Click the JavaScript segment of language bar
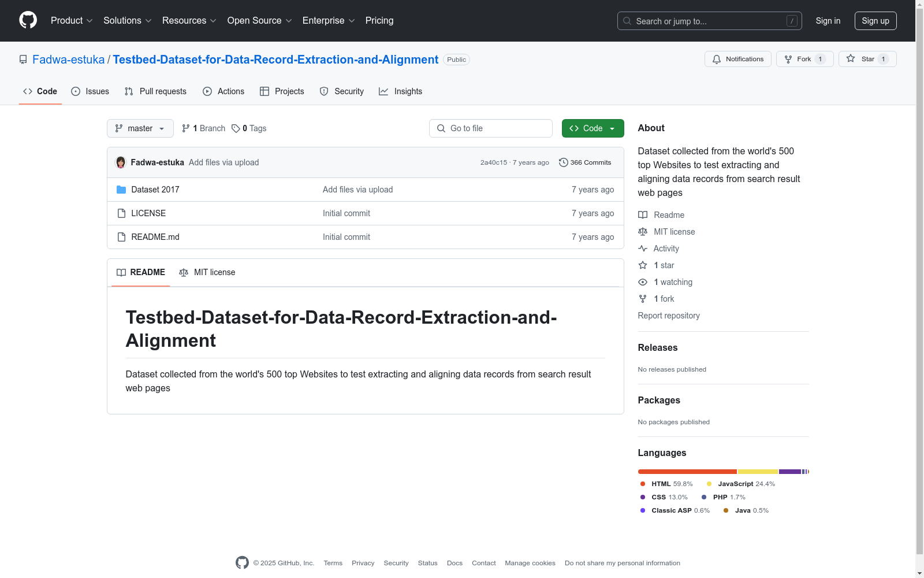The image size is (924, 578). coord(758,472)
